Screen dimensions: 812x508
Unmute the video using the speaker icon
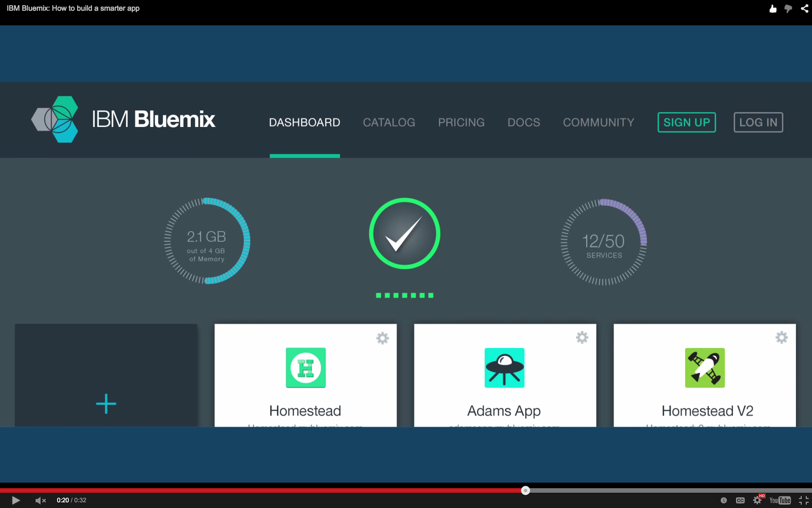point(41,500)
